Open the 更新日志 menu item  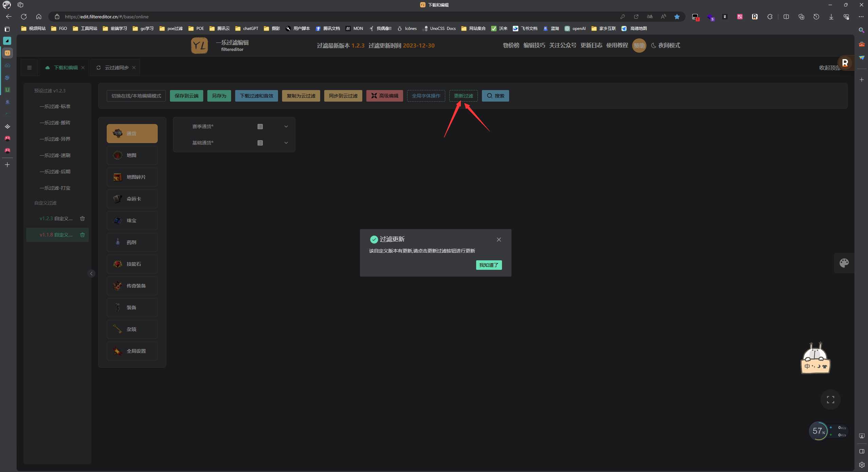[x=591, y=45]
